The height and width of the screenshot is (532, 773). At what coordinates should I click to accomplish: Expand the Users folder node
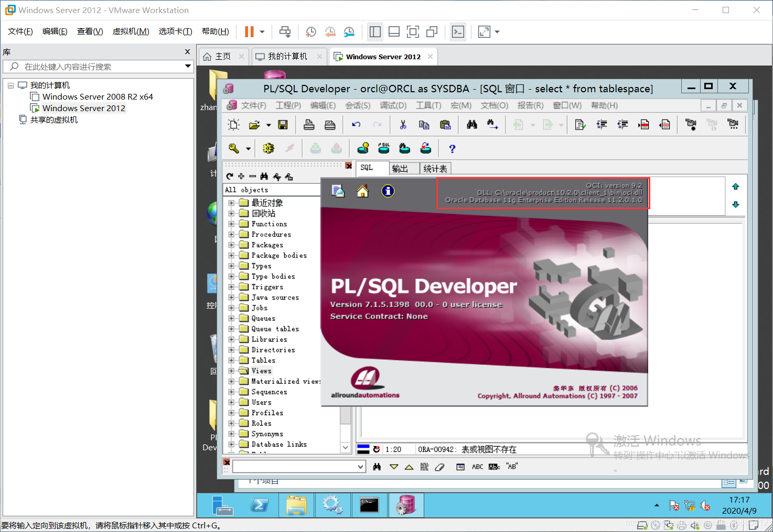click(231, 402)
